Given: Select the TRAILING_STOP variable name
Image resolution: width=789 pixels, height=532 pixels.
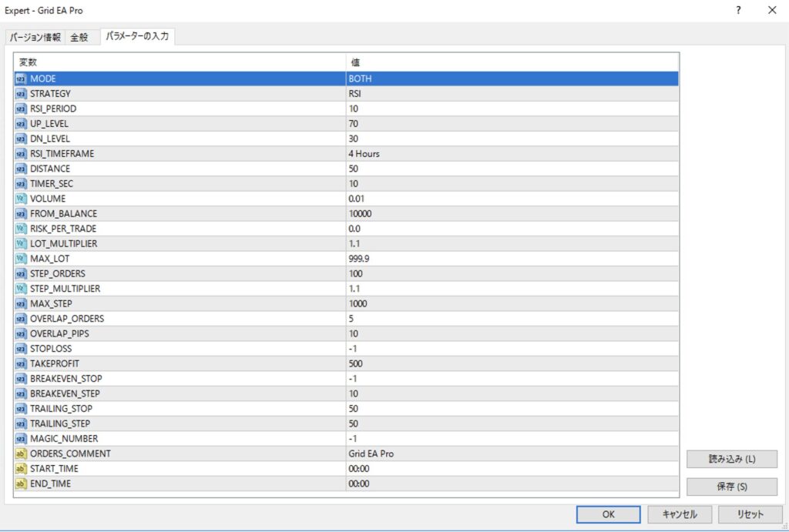Looking at the screenshot, I should tap(61, 409).
